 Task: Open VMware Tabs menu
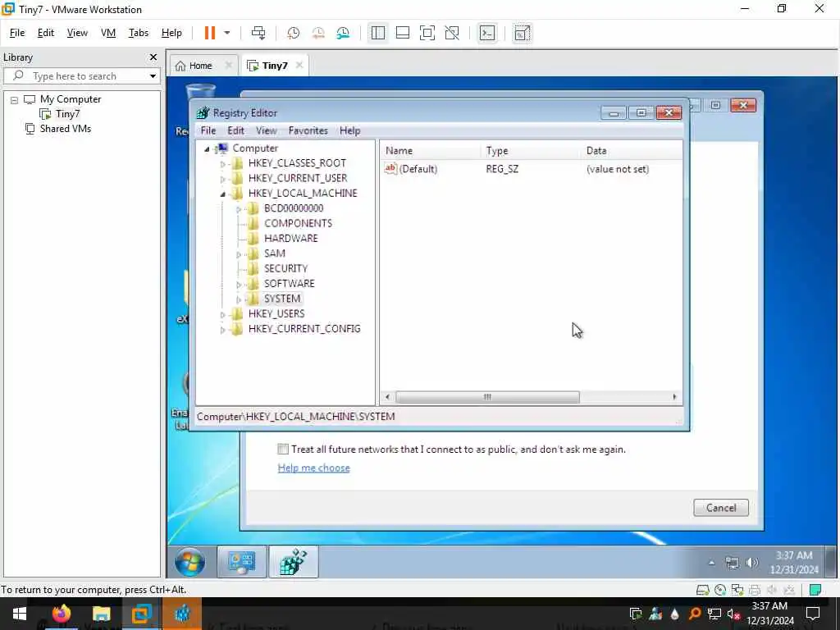138,33
